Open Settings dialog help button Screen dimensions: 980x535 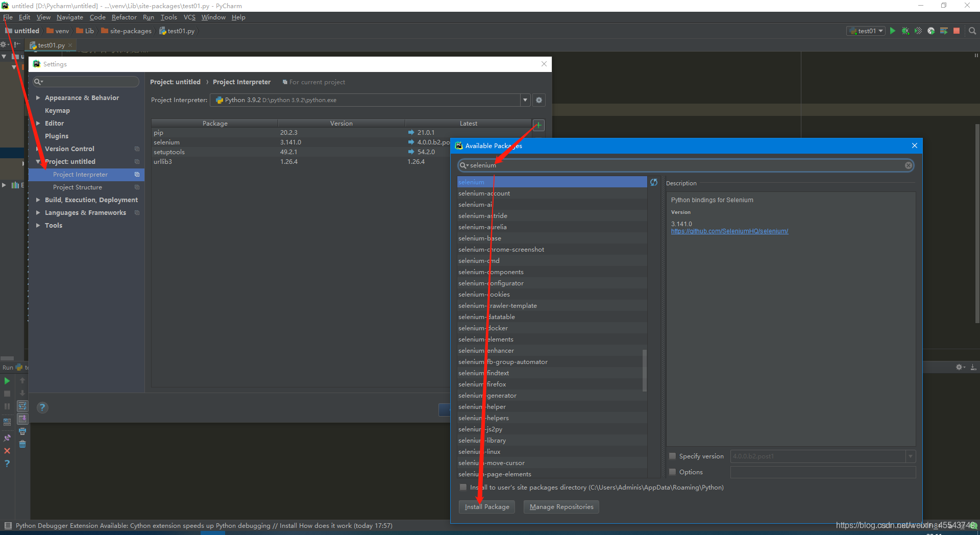click(43, 407)
